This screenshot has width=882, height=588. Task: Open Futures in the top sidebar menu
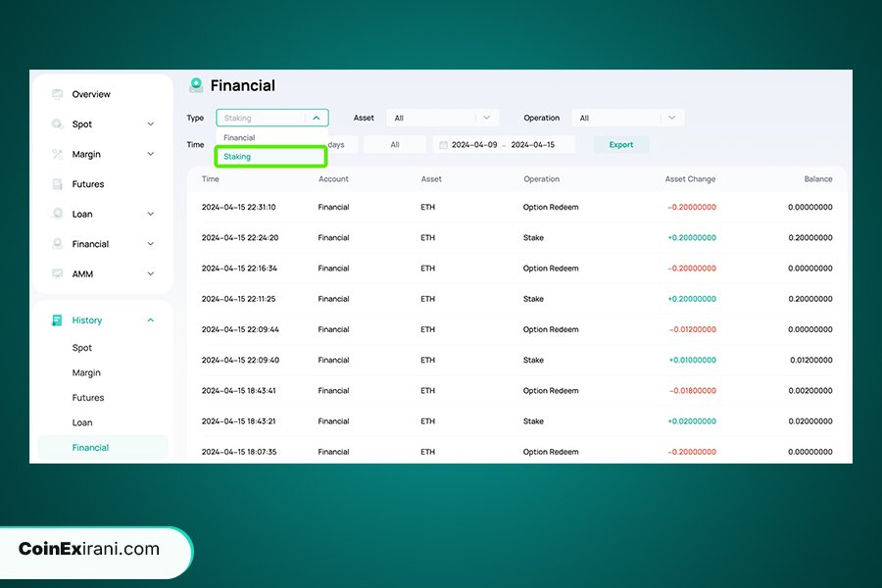(88, 184)
